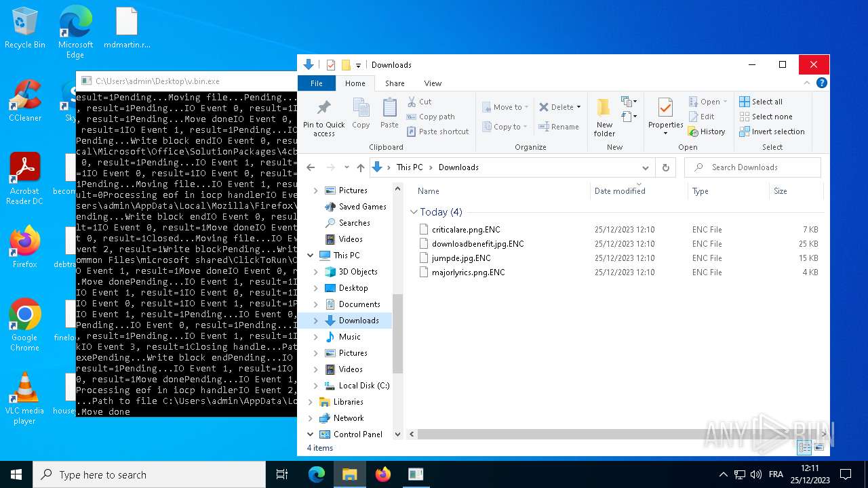
Task: Switch to the Share ribbon tab
Action: tap(395, 83)
